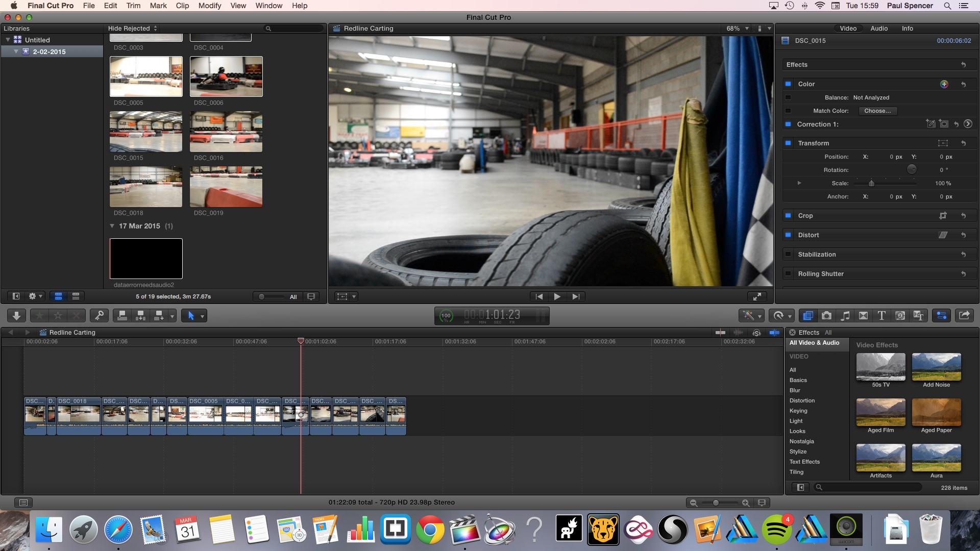980x551 pixels.
Task: Open the 68% viewer zoom dropdown
Action: coord(737,29)
